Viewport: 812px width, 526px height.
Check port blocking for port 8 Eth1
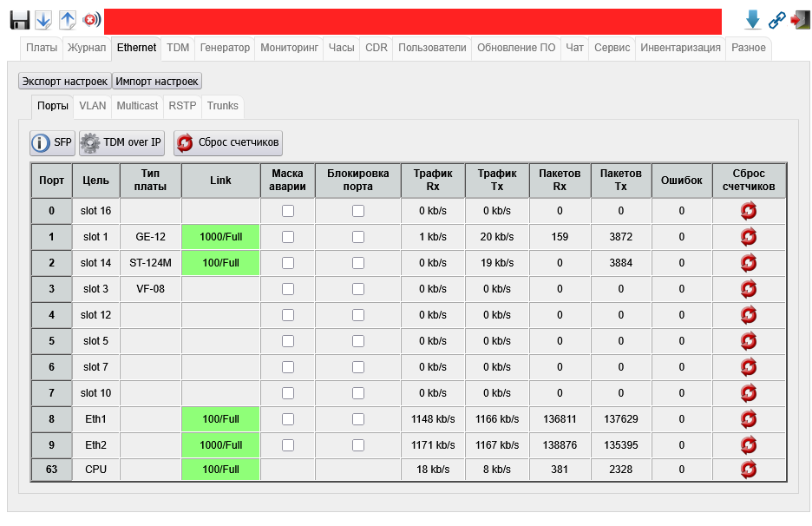tap(358, 419)
